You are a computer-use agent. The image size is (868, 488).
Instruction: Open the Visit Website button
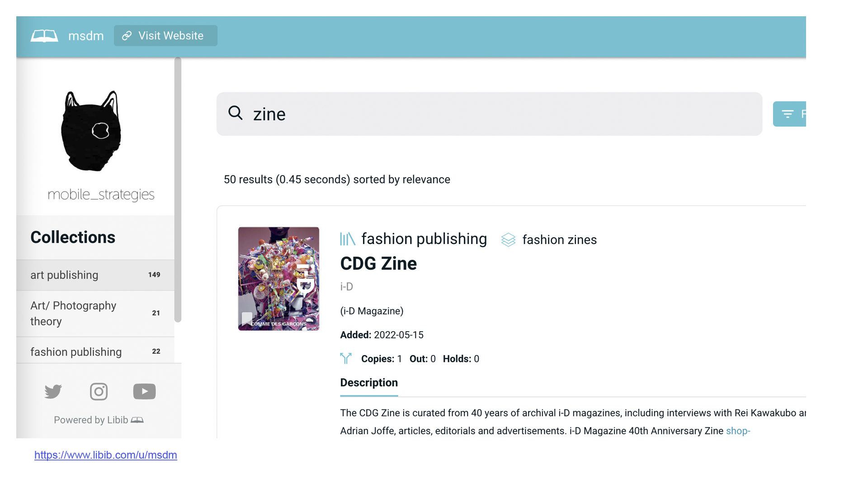[x=165, y=36]
